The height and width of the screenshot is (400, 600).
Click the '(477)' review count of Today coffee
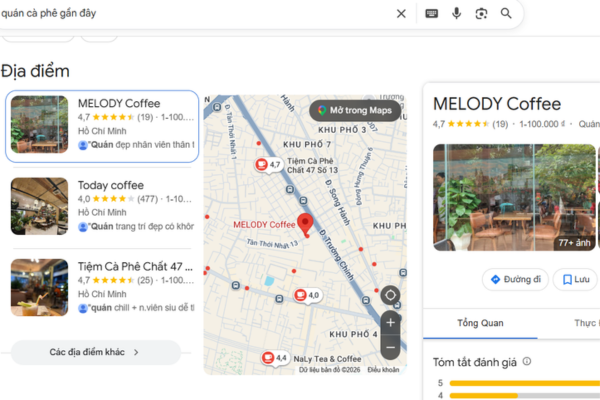147,199
